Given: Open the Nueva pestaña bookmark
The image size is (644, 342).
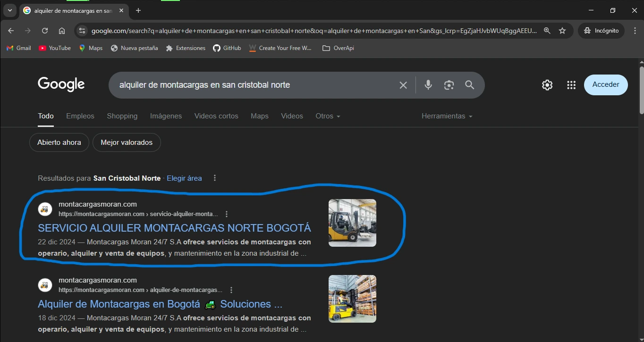Looking at the screenshot, I should 134,48.
